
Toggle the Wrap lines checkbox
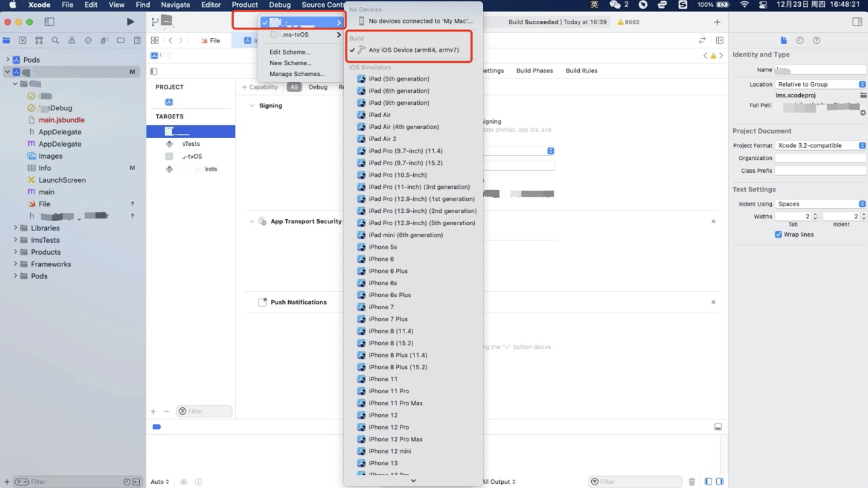(778, 235)
